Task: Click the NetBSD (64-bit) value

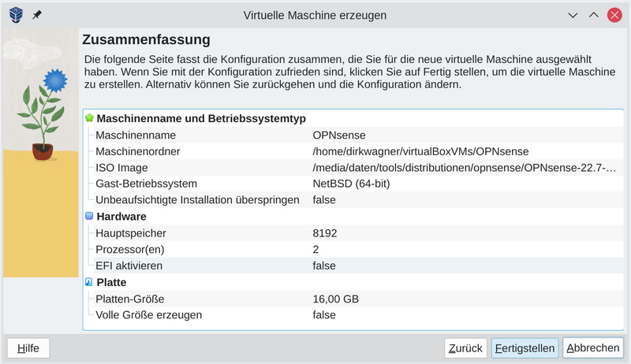Action: (x=351, y=184)
